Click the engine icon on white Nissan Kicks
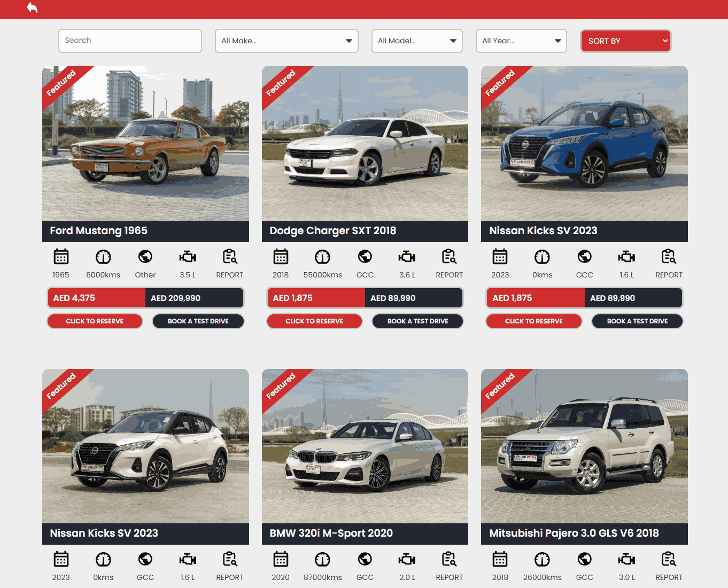Image resolution: width=728 pixels, height=588 pixels. [x=188, y=559]
